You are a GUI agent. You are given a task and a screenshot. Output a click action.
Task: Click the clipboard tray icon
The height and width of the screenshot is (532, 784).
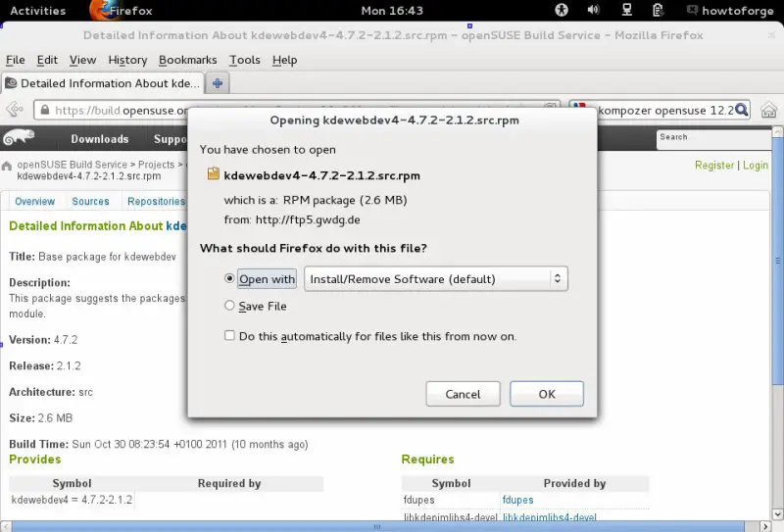point(658,10)
